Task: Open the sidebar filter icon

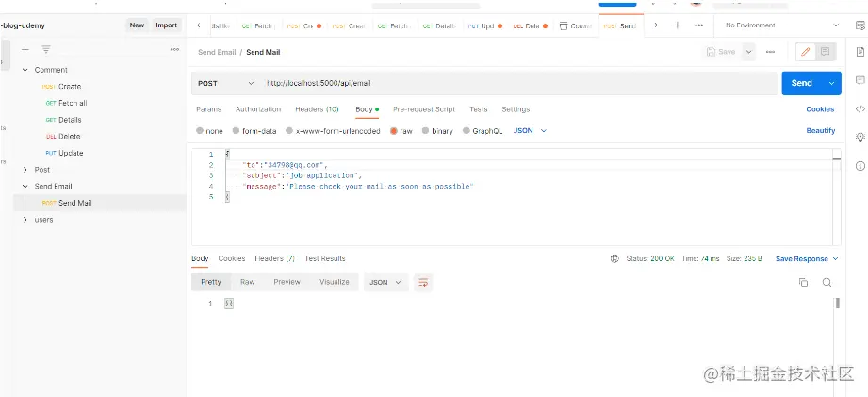Action: (46, 49)
